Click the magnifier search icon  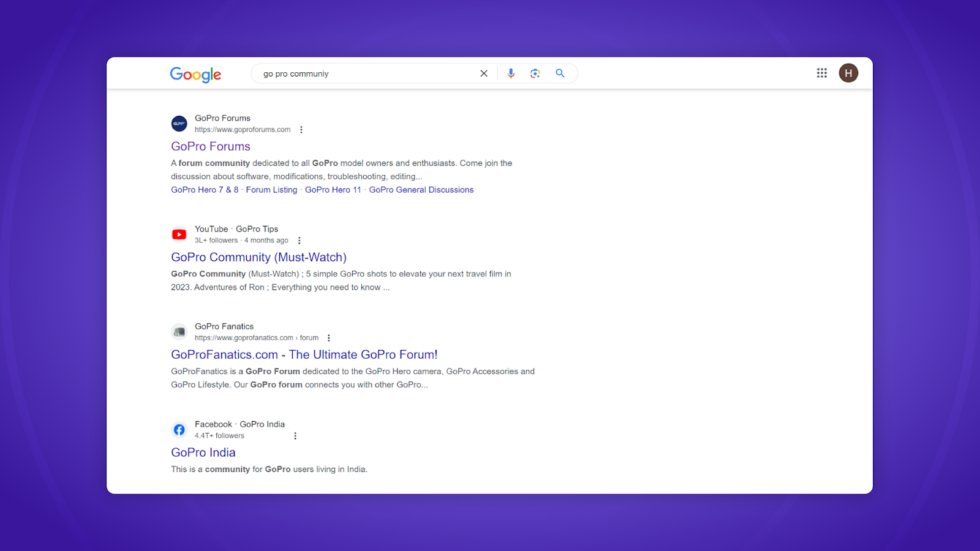pos(560,73)
